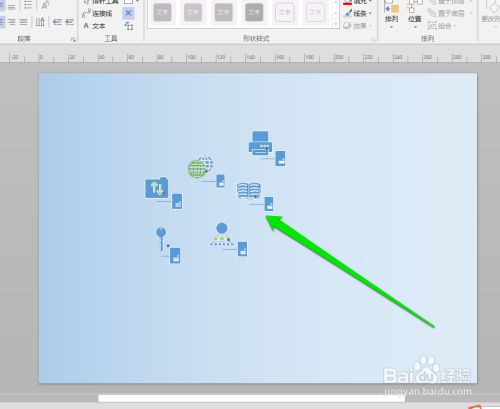Viewport: 500px width, 409px height.
Task: Select the printer shape on canvas
Action: 260,143
